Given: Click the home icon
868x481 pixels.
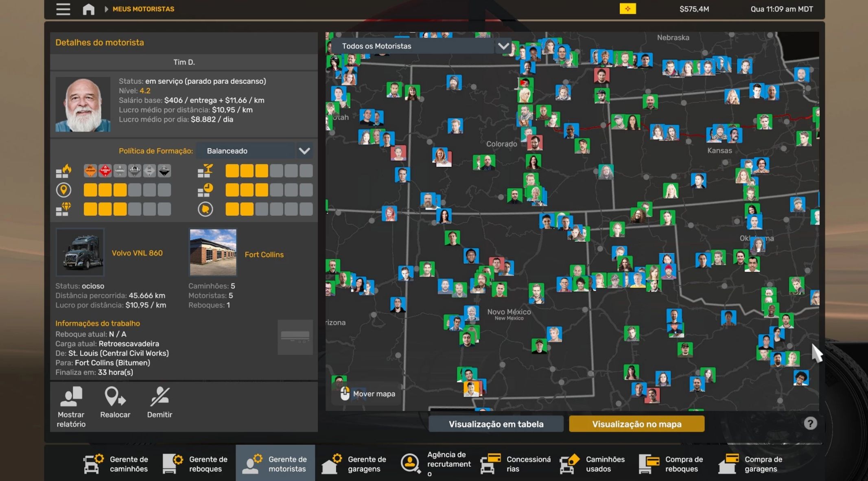Looking at the screenshot, I should (88, 9).
